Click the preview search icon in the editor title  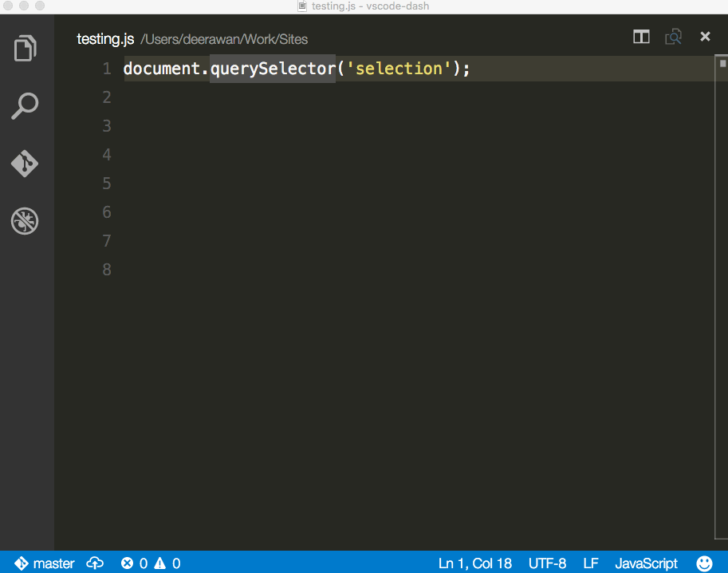click(674, 37)
